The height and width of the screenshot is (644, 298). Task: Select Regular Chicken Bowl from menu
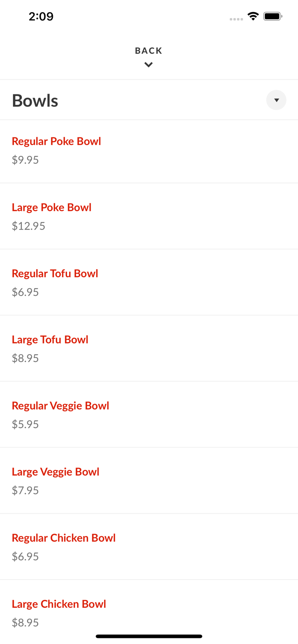coord(64,538)
